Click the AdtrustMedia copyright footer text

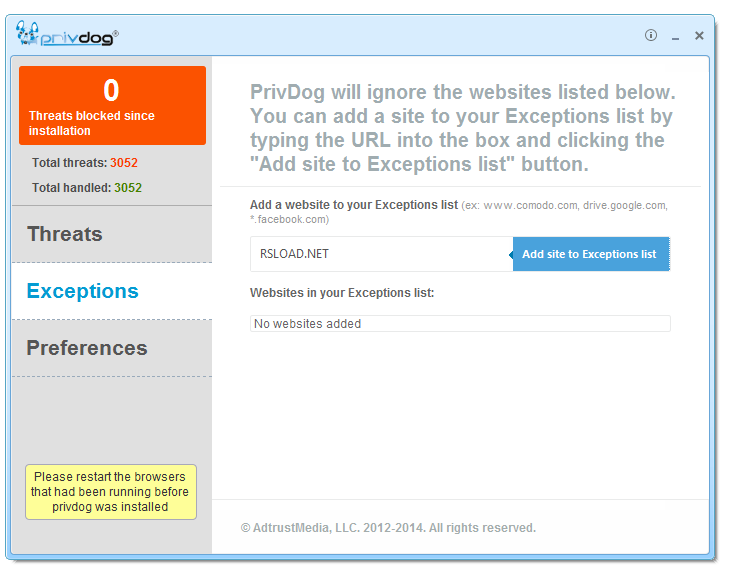[388, 528]
